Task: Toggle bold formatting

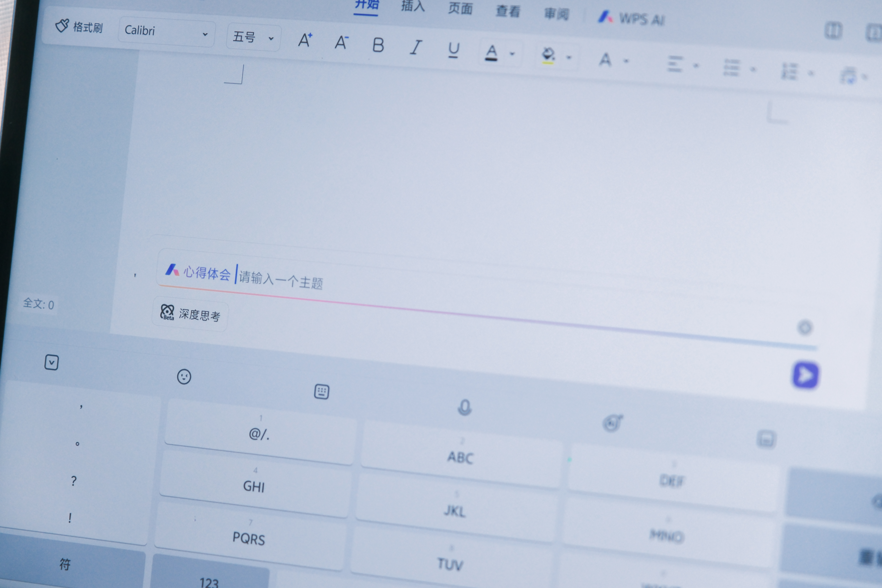Action: (x=378, y=45)
